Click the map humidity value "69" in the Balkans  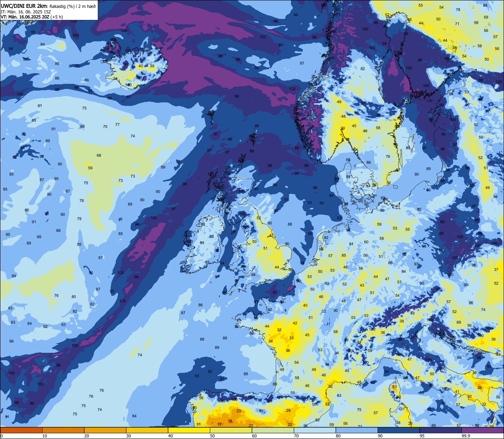[459, 322]
